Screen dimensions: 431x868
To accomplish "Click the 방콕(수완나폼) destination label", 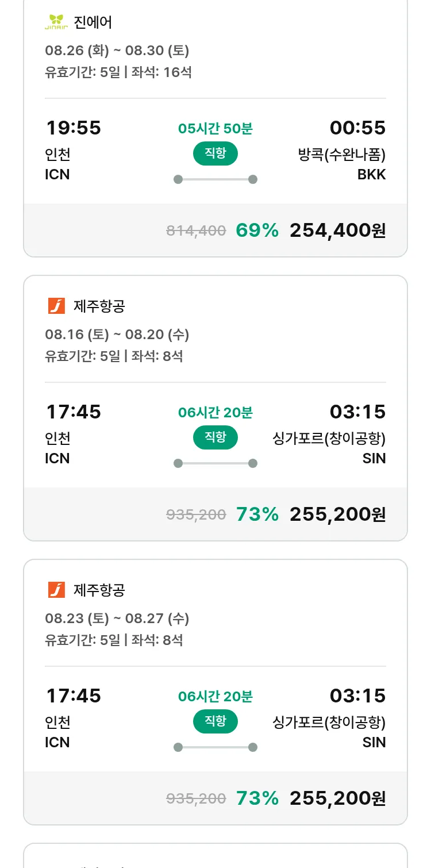I will (x=342, y=155).
